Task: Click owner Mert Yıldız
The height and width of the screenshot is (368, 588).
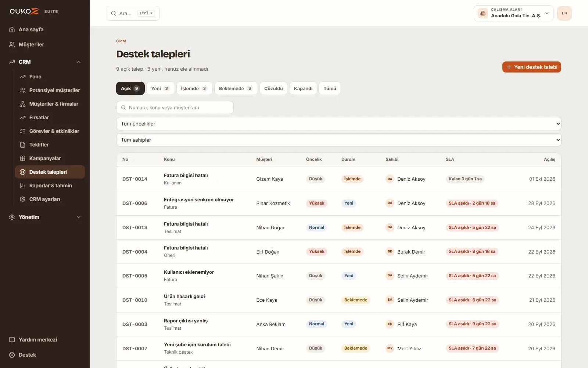Action: coord(409,348)
